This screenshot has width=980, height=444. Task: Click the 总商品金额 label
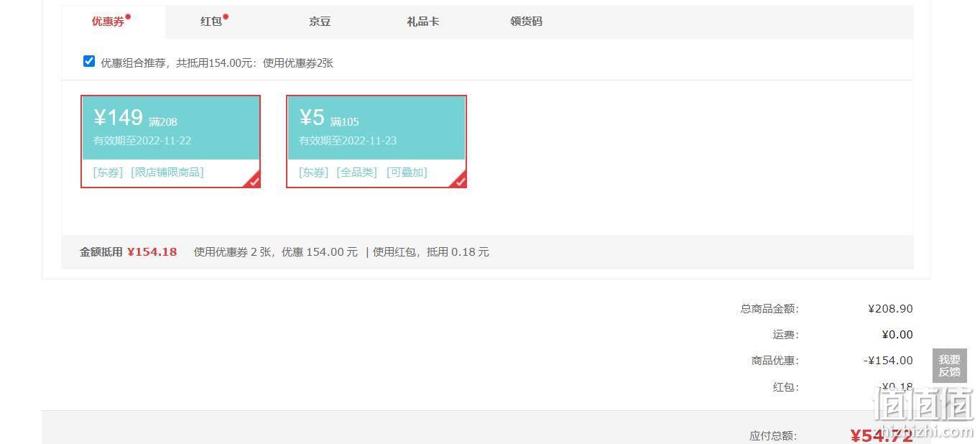(769, 309)
